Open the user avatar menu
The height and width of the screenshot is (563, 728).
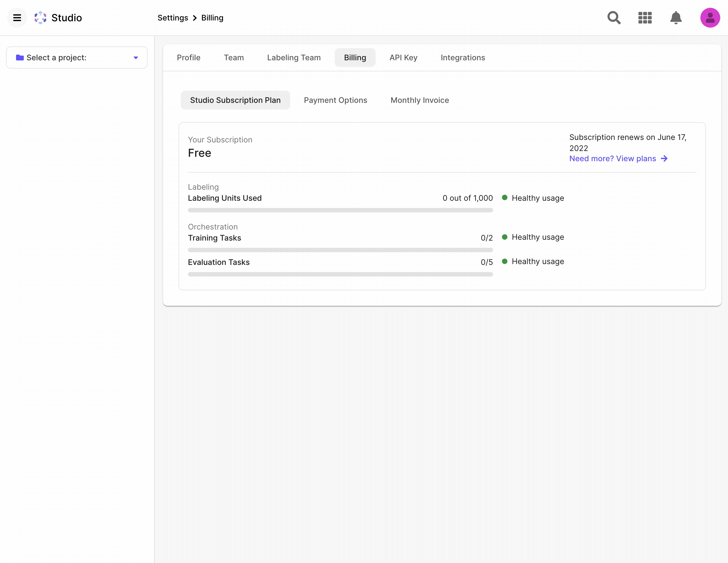coord(710,18)
